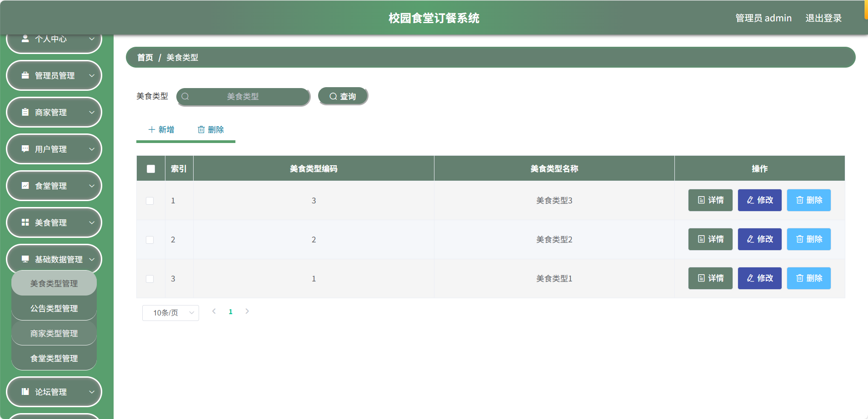Image resolution: width=868 pixels, height=419 pixels.
Task: Check the checkbox for the 美食类型3 row
Action: coord(150,201)
